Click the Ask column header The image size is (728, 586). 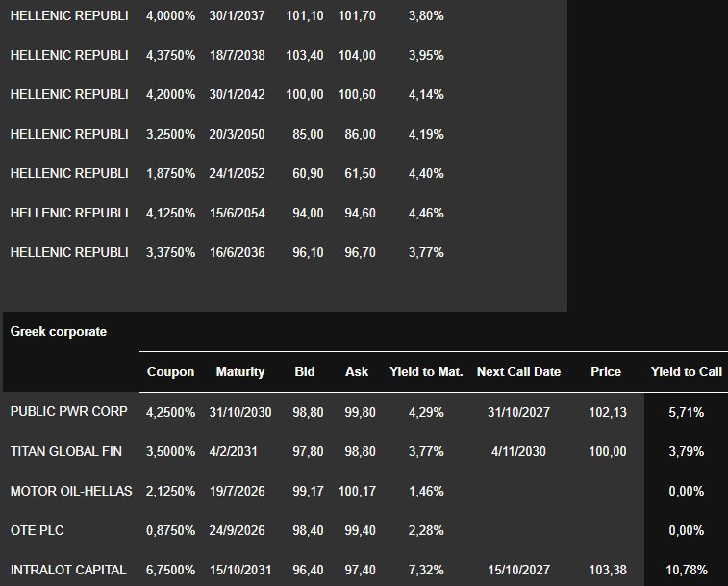coord(357,371)
